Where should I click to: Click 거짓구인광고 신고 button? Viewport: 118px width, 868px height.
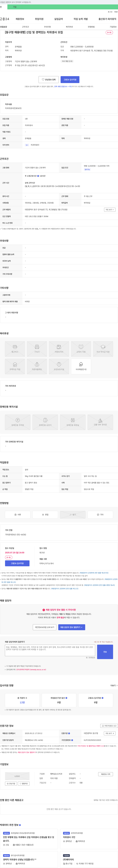[x=109, y=726]
